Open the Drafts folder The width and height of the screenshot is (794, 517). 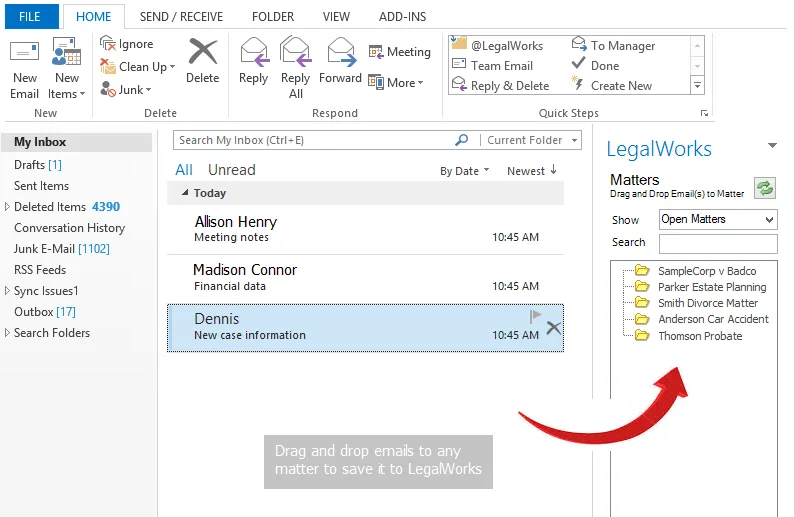point(38,165)
